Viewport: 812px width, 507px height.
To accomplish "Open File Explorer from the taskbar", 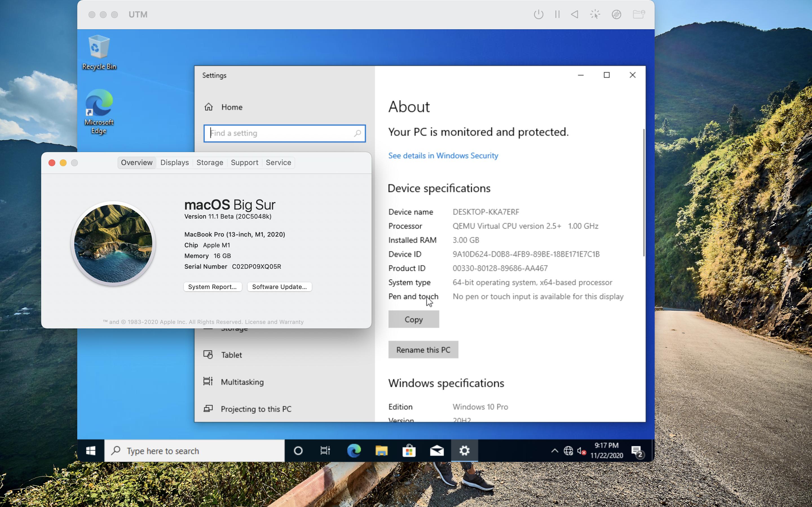I will tap(381, 451).
